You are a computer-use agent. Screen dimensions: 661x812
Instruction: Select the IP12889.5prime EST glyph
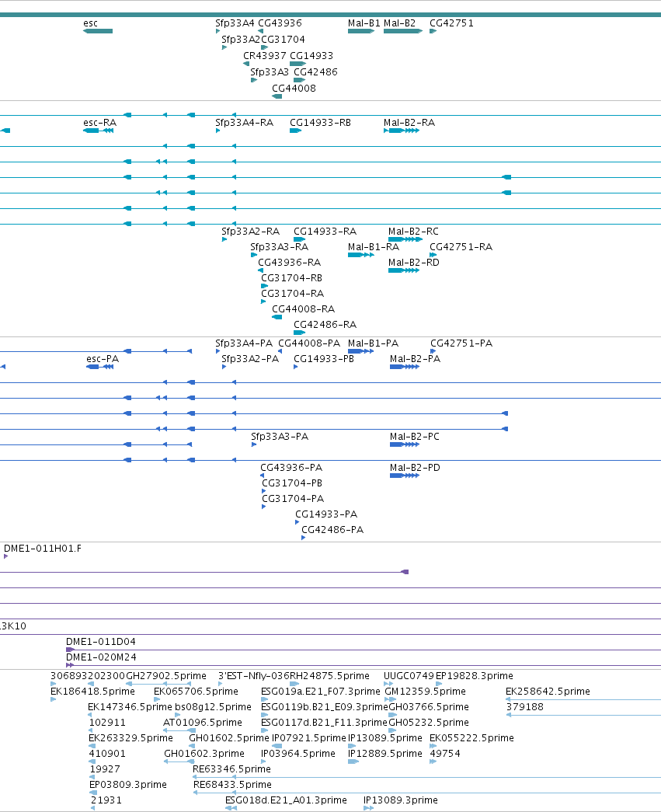point(353,761)
